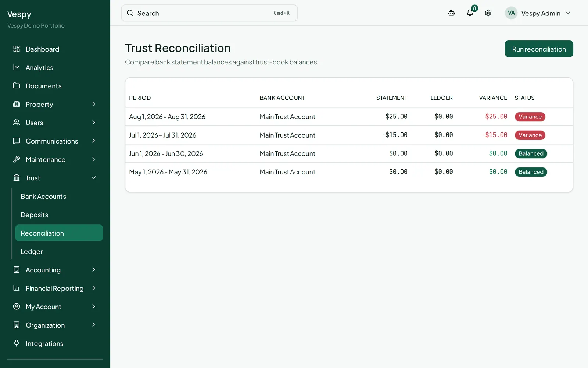Click the Vespy Admin name
The width and height of the screenshot is (588, 368).
point(541,13)
